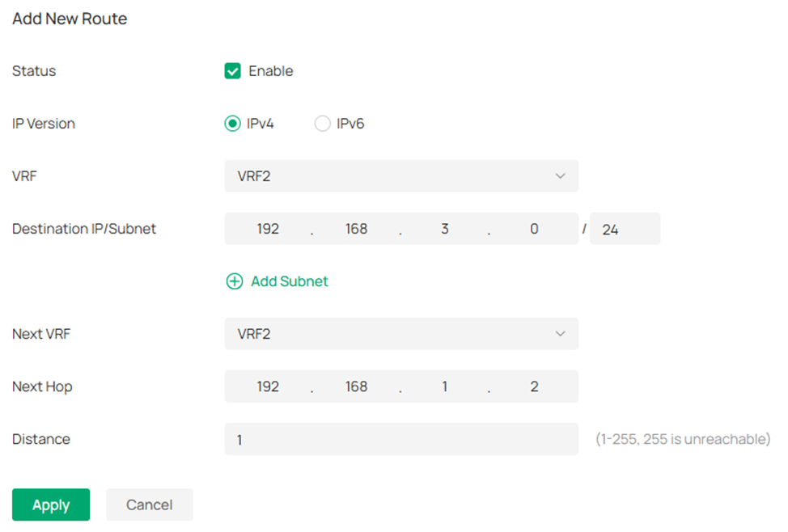Open the Next VRF dropdown chevron

coord(561,333)
